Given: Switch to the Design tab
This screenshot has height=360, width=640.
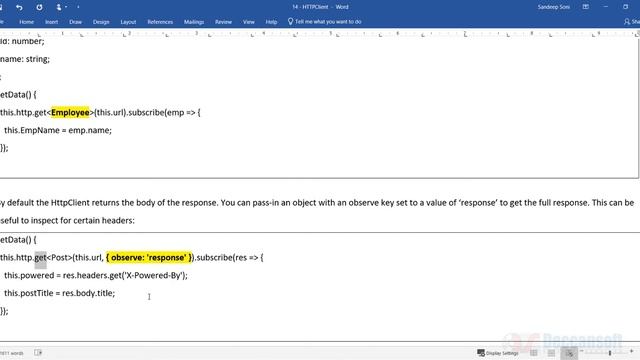Looking at the screenshot, I should [101, 22].
